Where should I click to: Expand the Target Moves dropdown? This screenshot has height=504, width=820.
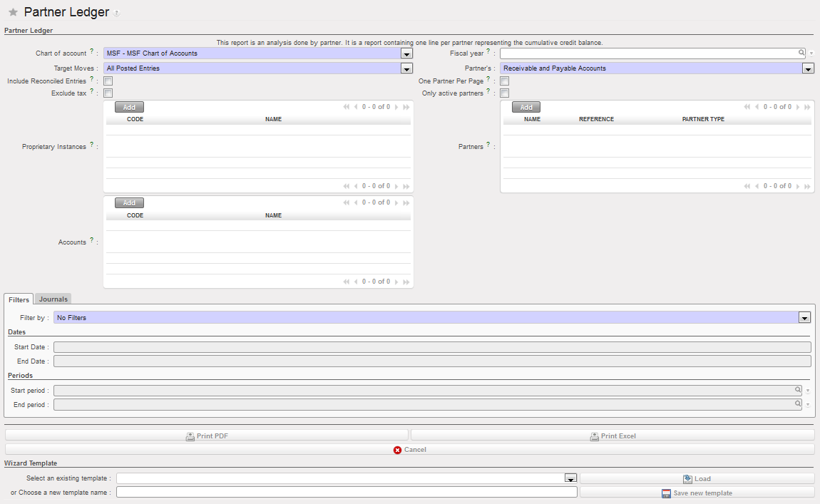[406, 68]
